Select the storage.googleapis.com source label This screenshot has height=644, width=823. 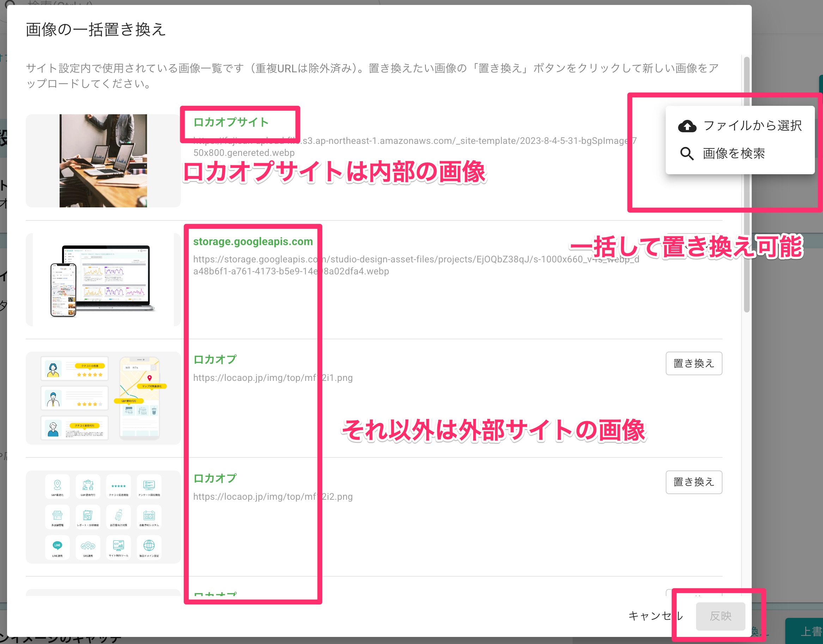(253, 241)
